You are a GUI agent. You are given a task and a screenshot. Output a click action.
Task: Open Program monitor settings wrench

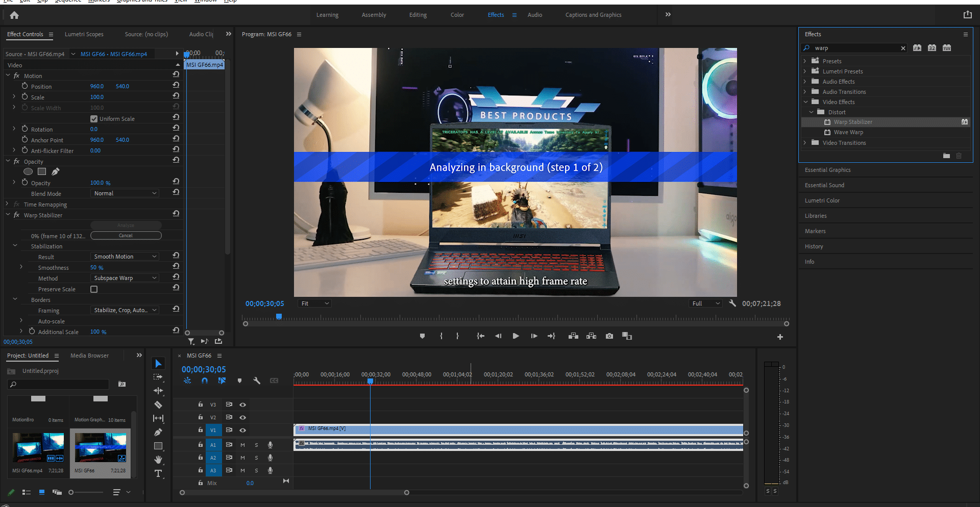[x=732, y=303]
